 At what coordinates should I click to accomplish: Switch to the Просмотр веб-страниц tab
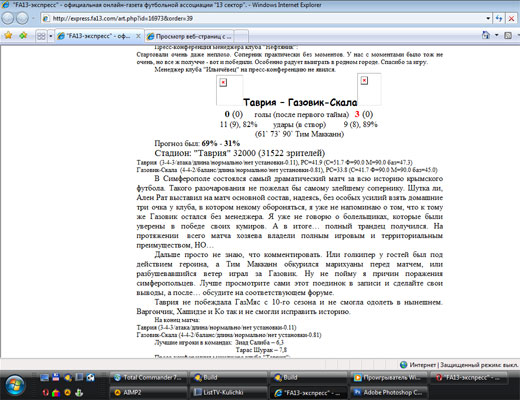click(190, 36)
